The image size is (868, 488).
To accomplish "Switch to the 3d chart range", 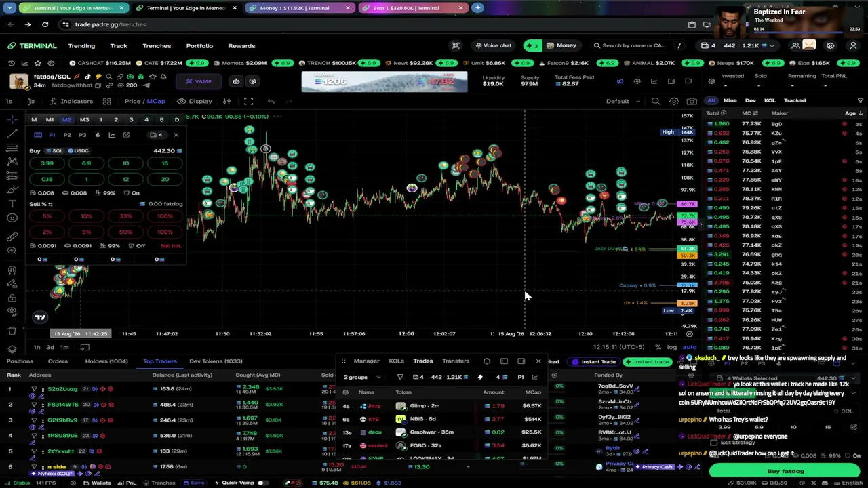I will coord(51,347).
